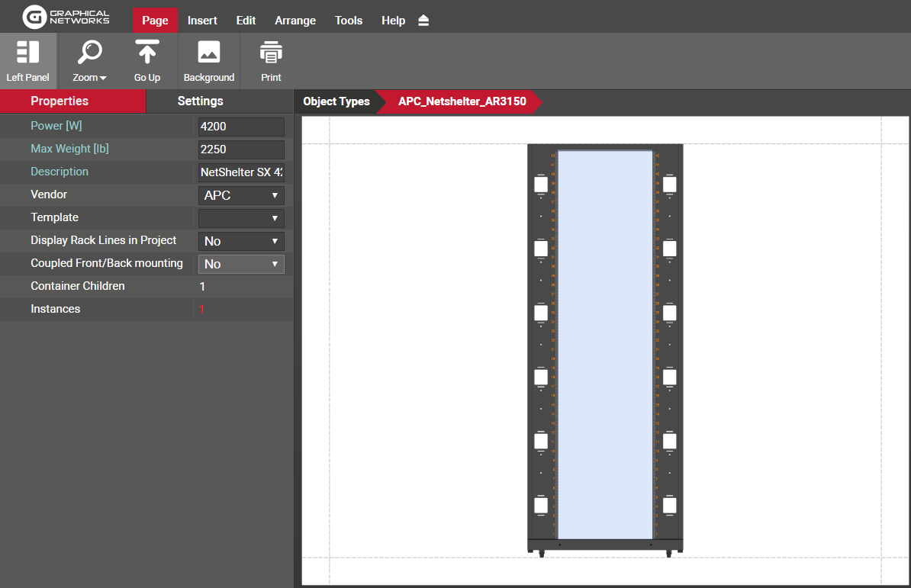Screen dimensions: 911x588
Task: Click the Power [W] input field
Action: (241, 127)
